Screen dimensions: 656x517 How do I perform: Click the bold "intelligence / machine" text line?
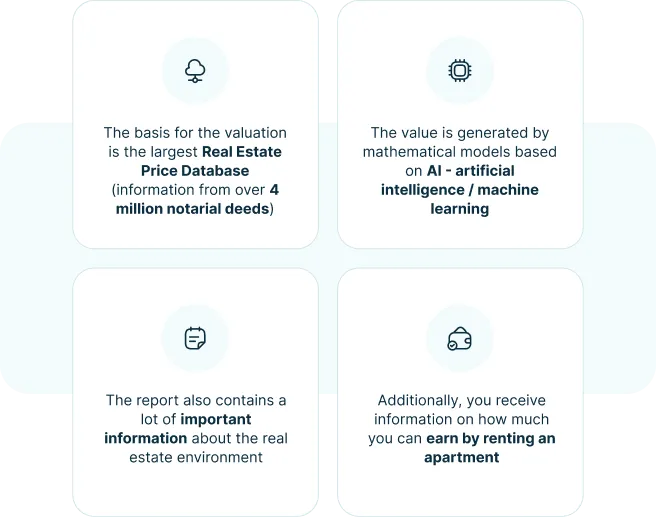pyautogui.click(x=460, y=190)
